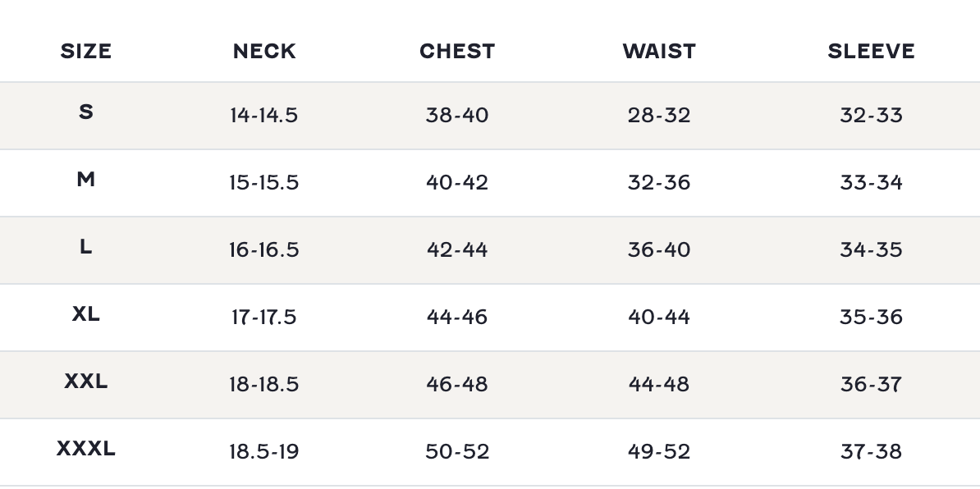
Task: Select chest measurement 50-52 for XXXL
Action: 457,451
